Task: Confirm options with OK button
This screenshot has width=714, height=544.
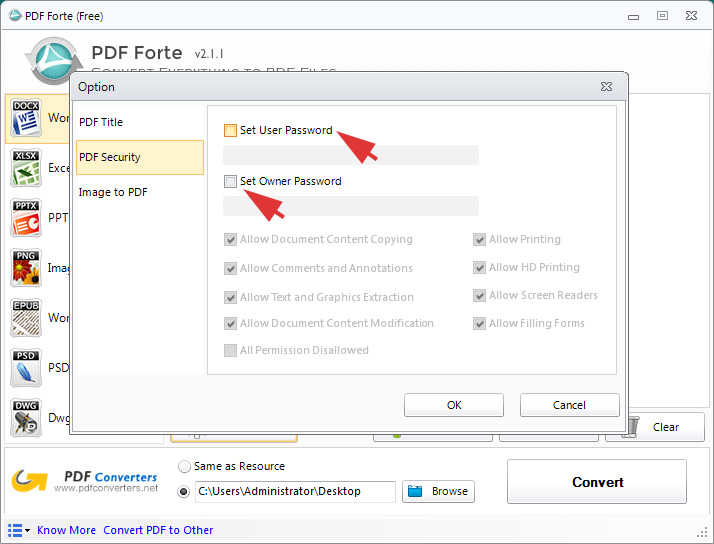Action: [454, 405]
